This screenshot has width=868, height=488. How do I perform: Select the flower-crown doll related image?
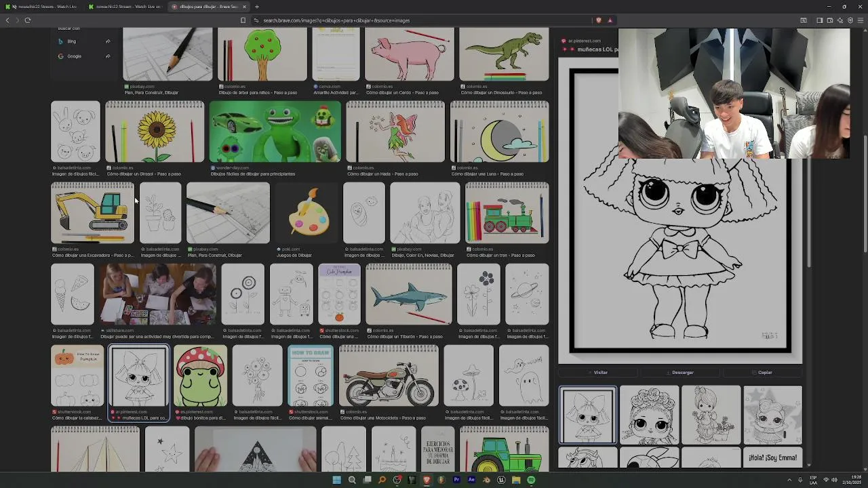649,415
